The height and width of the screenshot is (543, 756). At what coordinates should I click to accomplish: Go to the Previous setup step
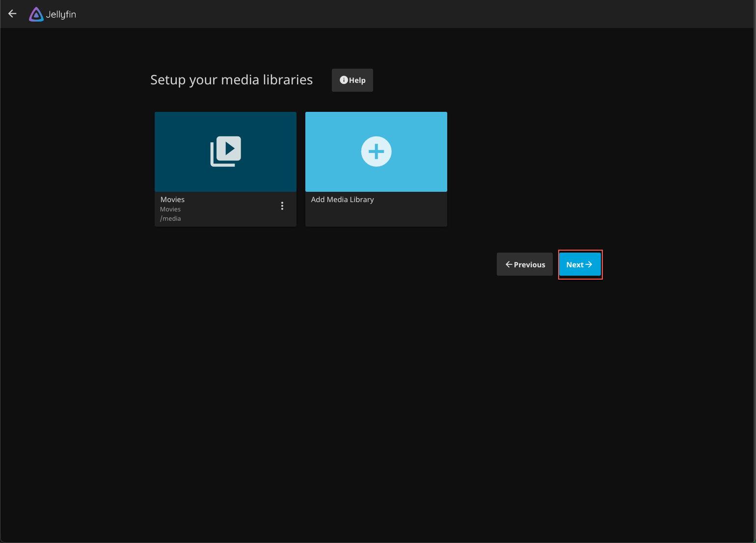point(525,264)
